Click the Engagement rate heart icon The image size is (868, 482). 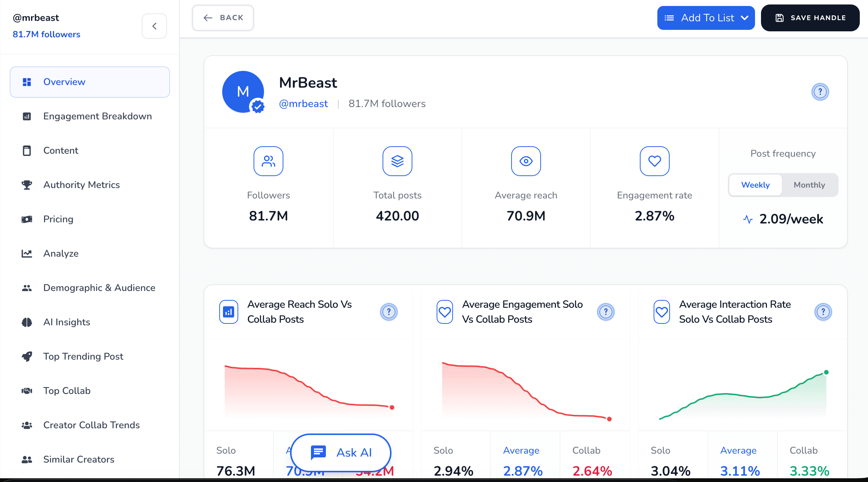point(654,161)
